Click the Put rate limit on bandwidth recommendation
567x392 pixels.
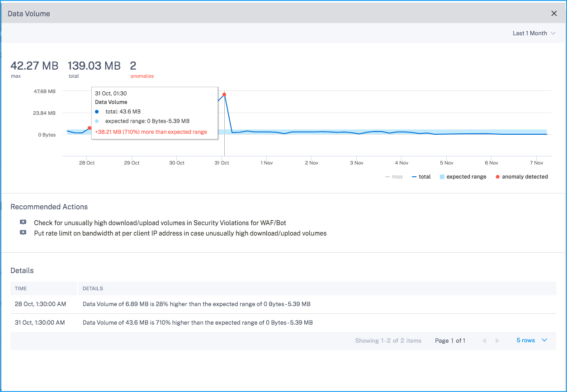point(180,233)
